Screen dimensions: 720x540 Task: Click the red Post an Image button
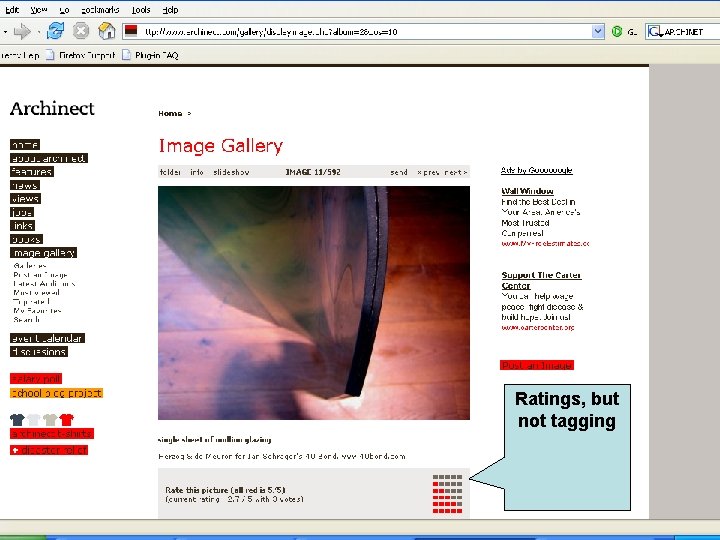coord(537,365)
